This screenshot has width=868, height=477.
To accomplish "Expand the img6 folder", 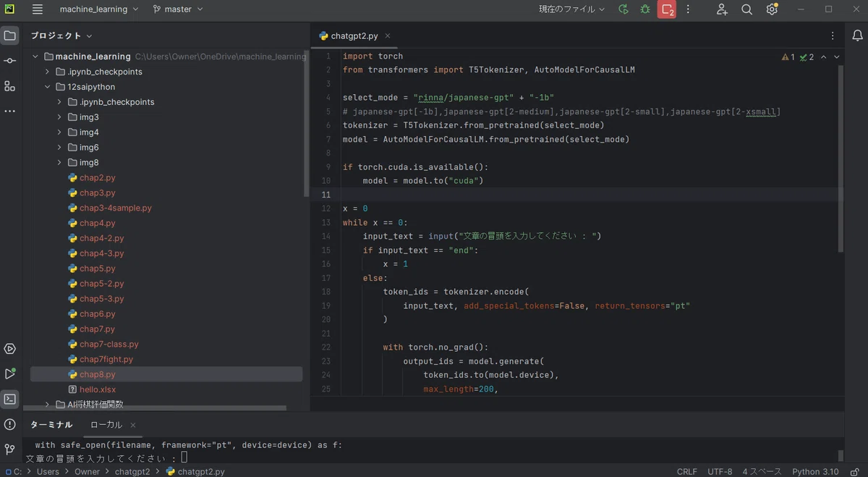I will 60,148.
